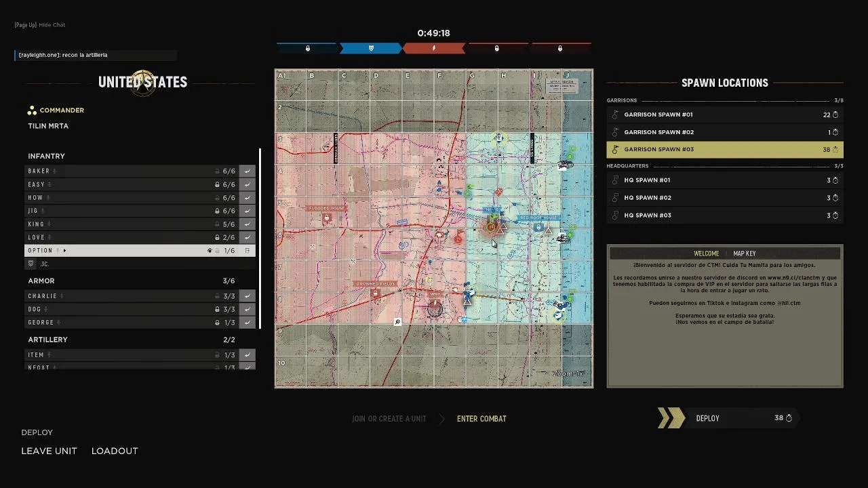The height and width of the screenshot is (488, 868).
Task: Click Join or Create a Unit step
Action: point(389,419)
